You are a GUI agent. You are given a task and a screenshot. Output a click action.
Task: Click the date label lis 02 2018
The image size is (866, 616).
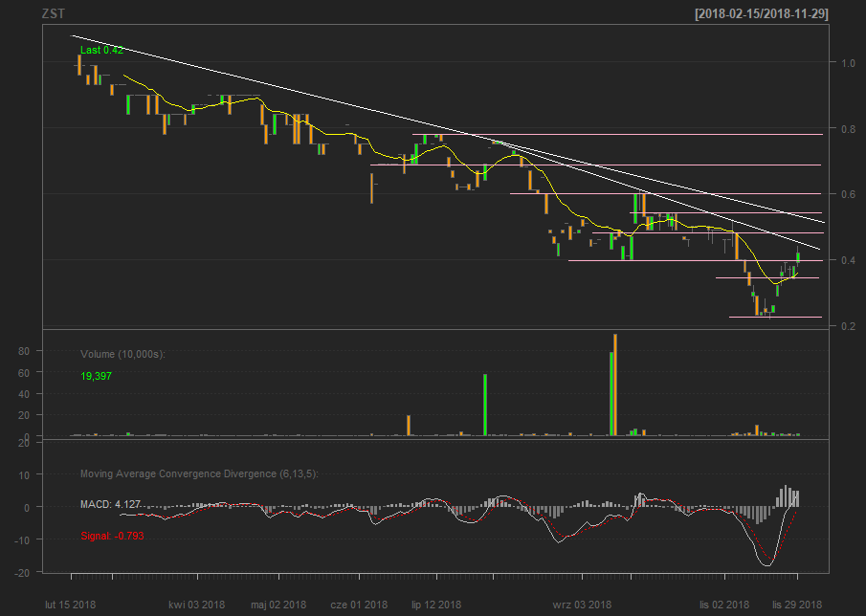point(724,605)
